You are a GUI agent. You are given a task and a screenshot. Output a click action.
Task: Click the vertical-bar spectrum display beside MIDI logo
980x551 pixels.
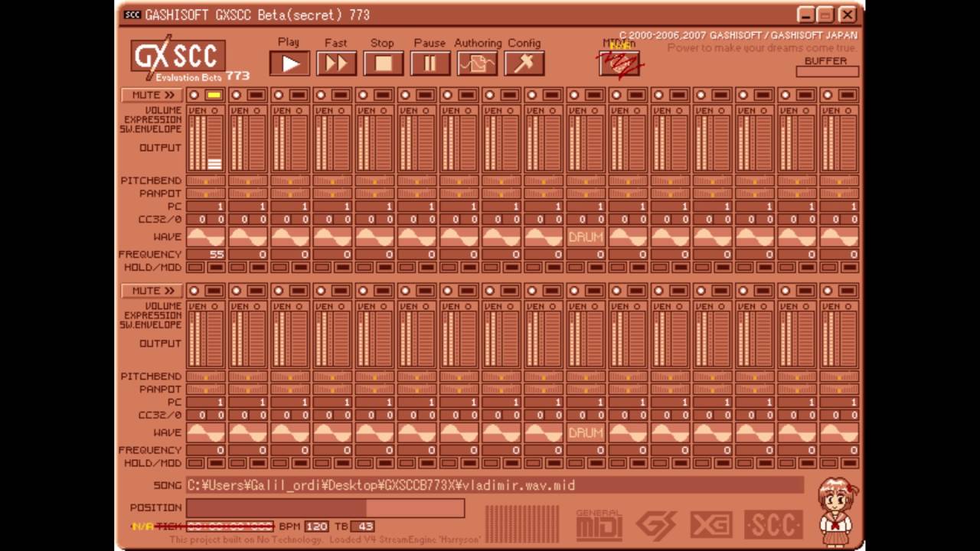(x=523, y=523)
